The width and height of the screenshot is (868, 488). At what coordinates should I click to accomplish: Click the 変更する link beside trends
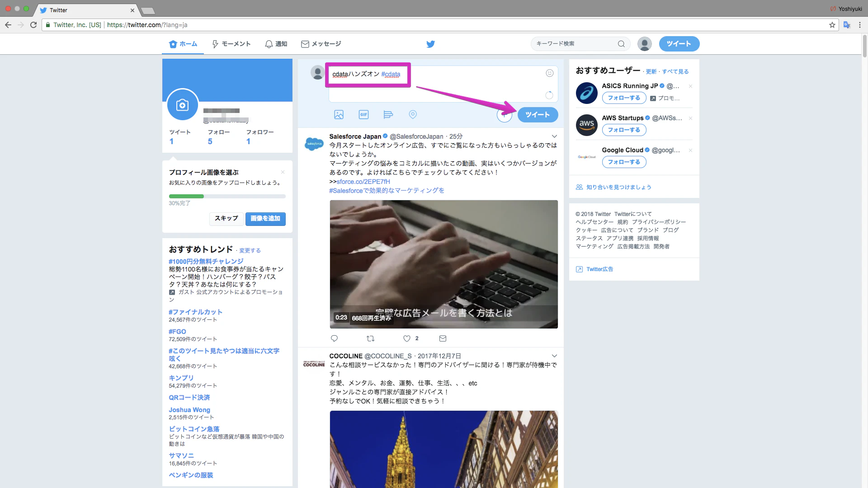[250, 251]
